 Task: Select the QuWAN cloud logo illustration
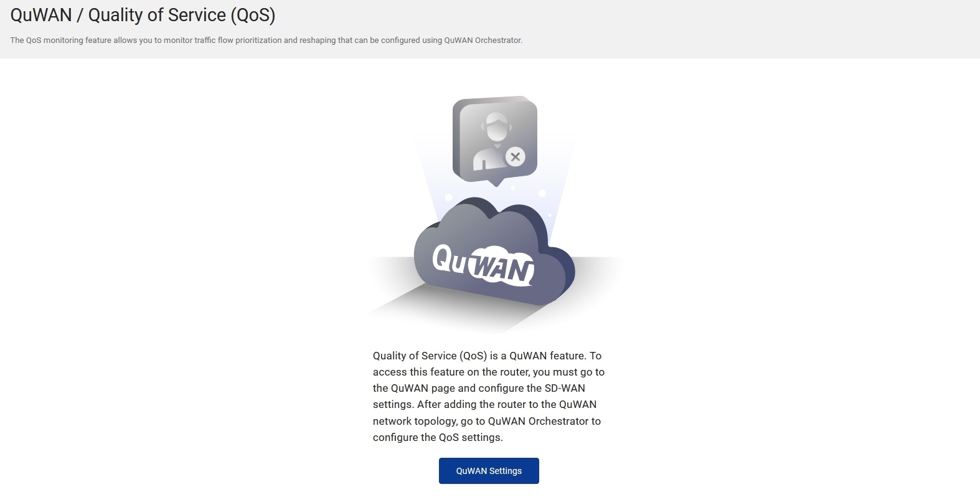[x=494, y=252]
